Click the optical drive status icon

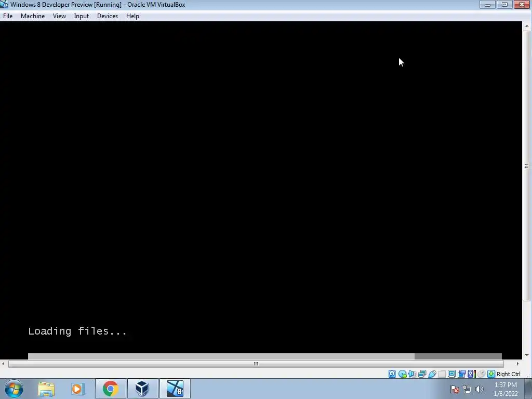point(403,374)
